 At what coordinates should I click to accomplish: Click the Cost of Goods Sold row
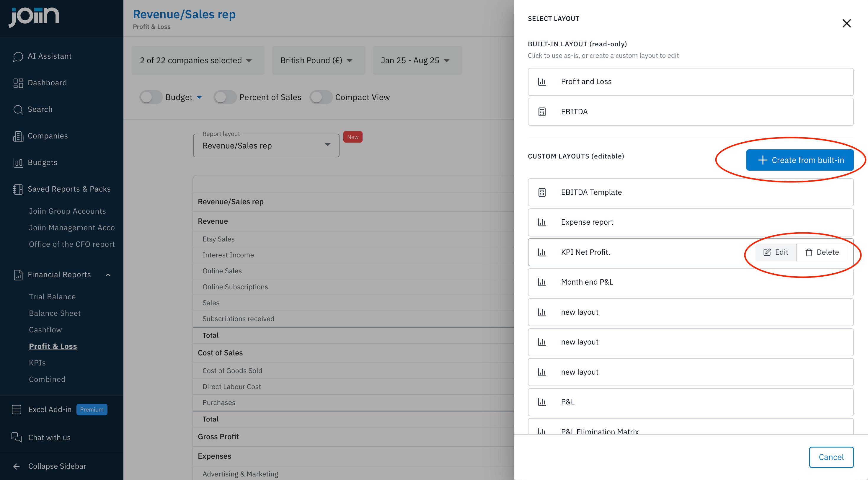[353, 371]
